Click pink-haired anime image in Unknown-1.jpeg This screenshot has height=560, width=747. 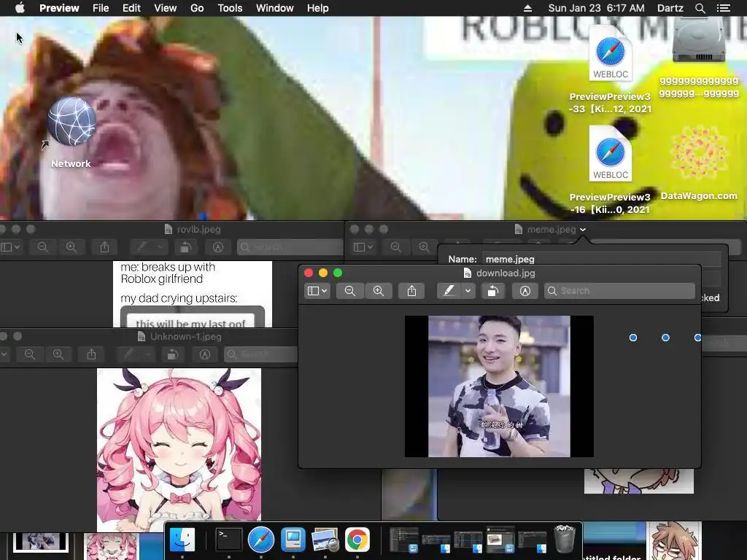tap(179, 449)
